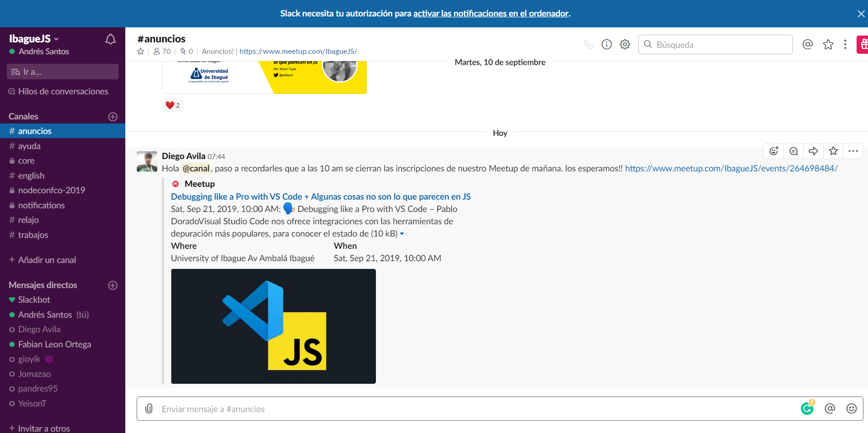Collapse the attachment preview (10 kB) arrow

(x=402, y=234)
